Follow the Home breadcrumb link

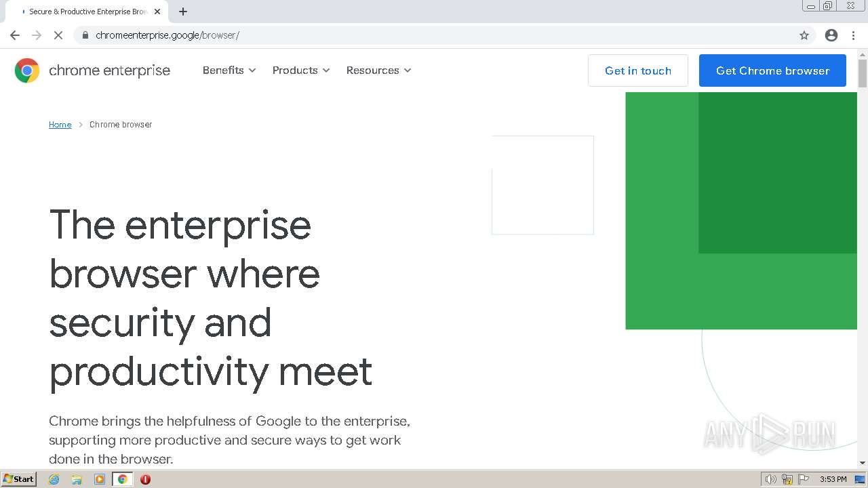60,125
